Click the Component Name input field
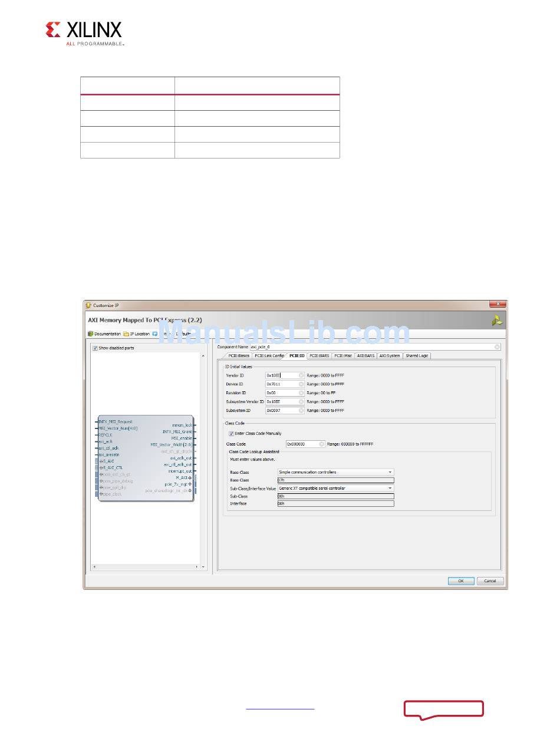The height and width of the screenshot is (729, 560). click(375, 347)
